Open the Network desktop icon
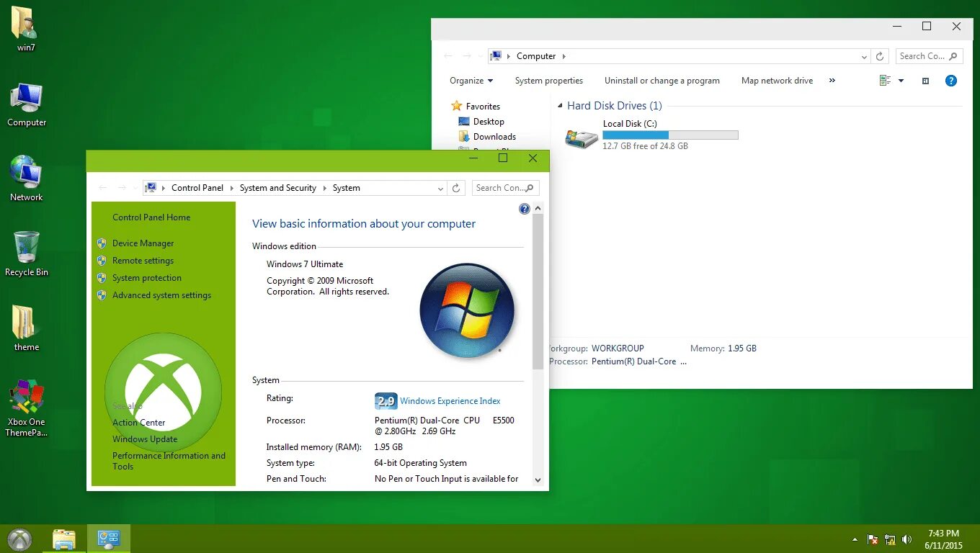The width and height of the screenshot is (980, 553). tap(27, 179)
